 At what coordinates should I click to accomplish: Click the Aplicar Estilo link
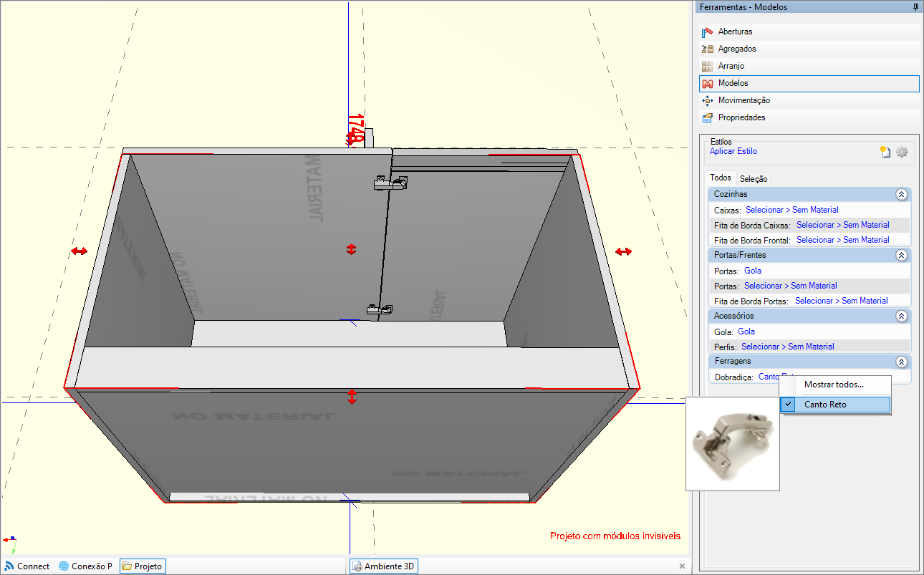click(x=733, y=151)
